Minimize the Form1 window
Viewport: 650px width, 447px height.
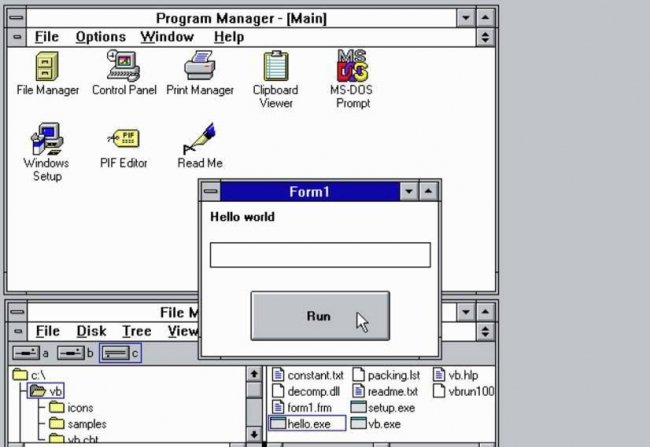click(x=409, y=192)
